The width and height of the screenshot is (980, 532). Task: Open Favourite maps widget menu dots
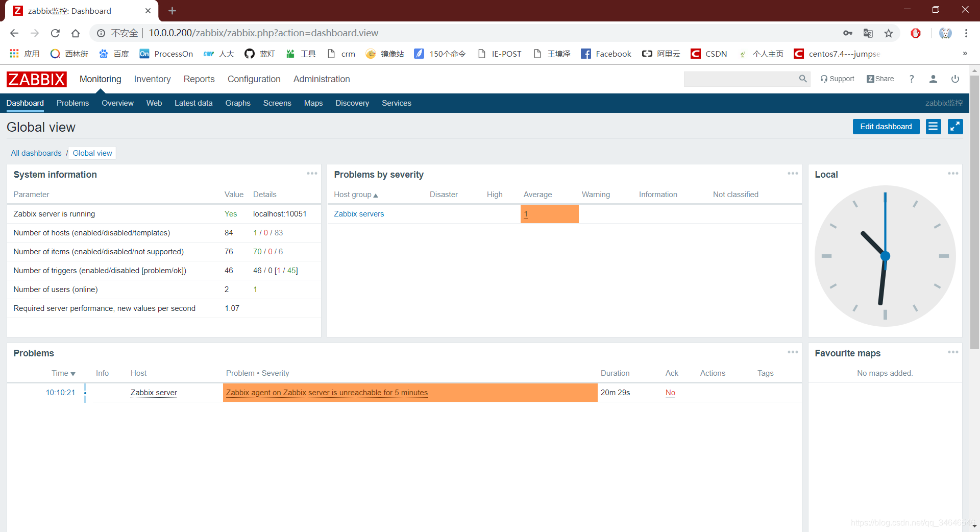(x=953, y=352)
